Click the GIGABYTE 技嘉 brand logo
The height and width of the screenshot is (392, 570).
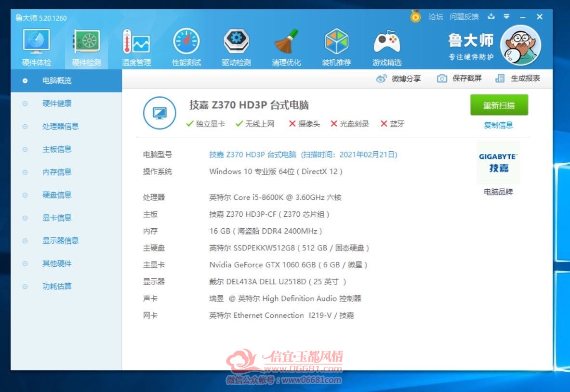(x=498, y=163)
